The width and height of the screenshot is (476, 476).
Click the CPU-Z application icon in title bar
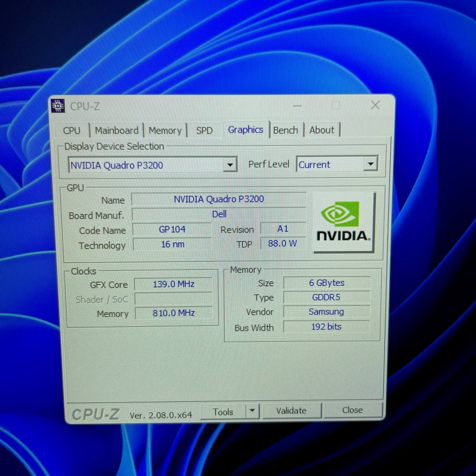pos(58,106)
